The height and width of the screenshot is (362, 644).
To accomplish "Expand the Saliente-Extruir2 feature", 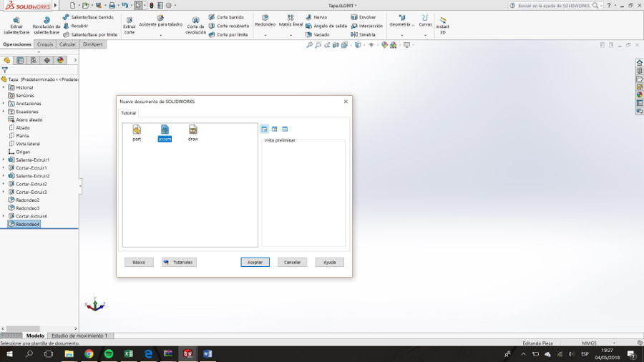I will tap(4, 176).
